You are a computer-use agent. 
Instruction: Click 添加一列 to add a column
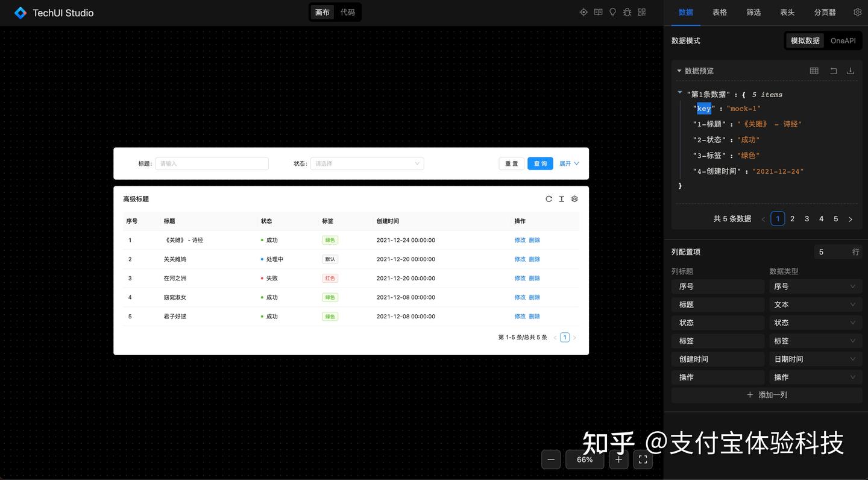click(x=766, y=395)
